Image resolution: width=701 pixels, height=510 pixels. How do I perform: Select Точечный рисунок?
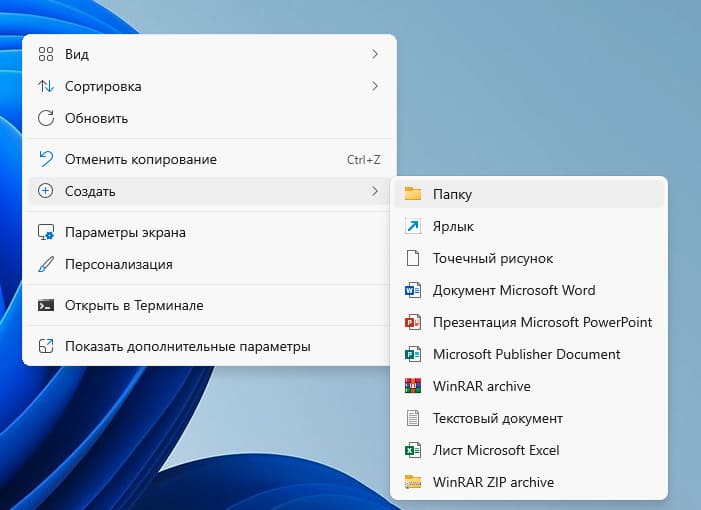[529, 258]
